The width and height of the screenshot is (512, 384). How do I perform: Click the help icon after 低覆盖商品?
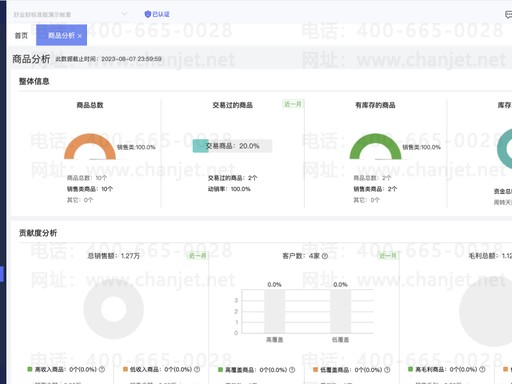pyautogui.click(x=387, y=370)
